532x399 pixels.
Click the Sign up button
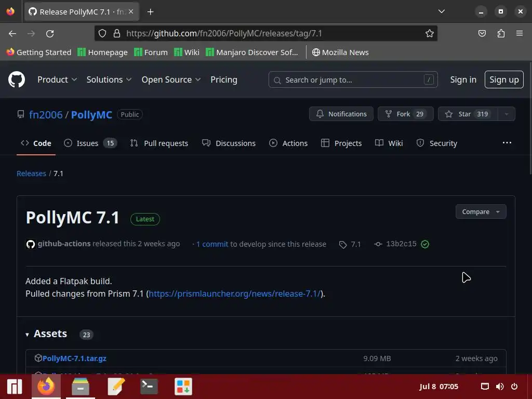[x=504, y=79]
